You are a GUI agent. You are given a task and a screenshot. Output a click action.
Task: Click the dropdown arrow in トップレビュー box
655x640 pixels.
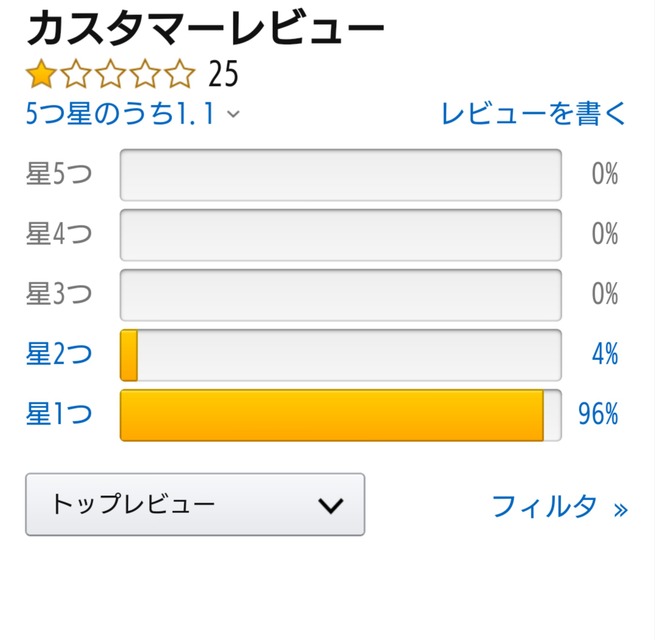point(330,505)
